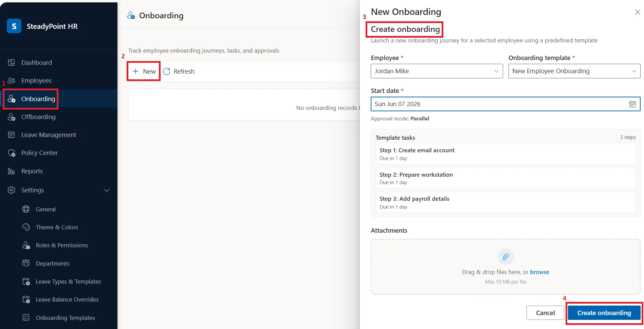Open Reports in the sidebar
This screenshot has width=644, height=329.
click(59, 171)
